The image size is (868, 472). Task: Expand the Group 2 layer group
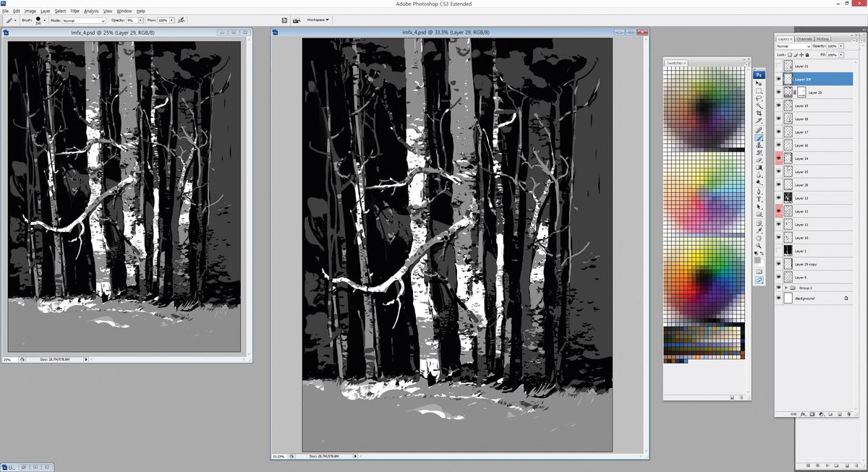pyautogui.click(x=786, y=288)
